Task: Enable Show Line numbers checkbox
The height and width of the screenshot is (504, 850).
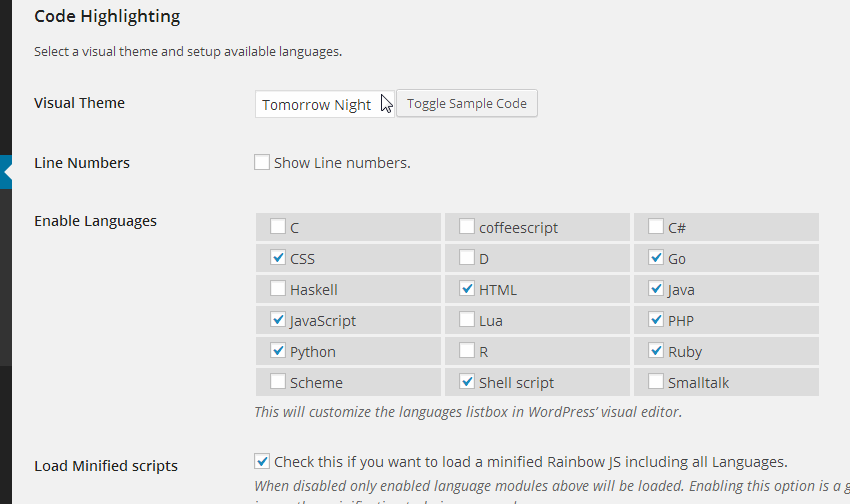Action: (262, 162)
